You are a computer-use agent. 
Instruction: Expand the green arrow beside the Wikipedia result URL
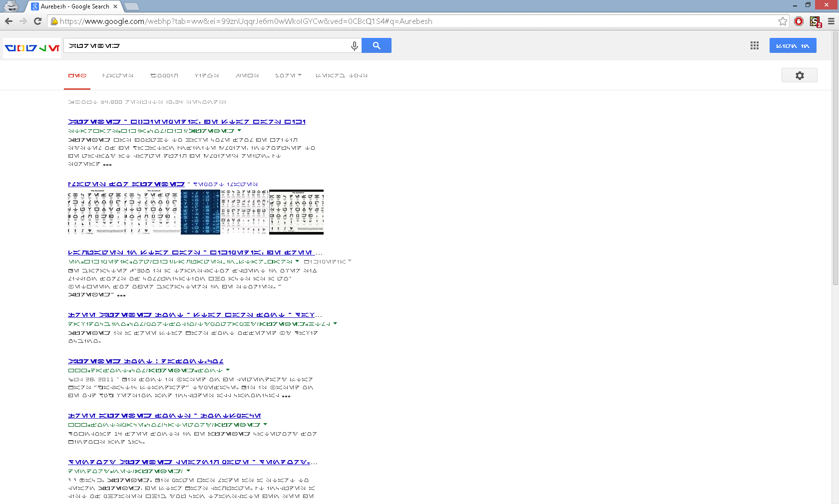[297, 261]
